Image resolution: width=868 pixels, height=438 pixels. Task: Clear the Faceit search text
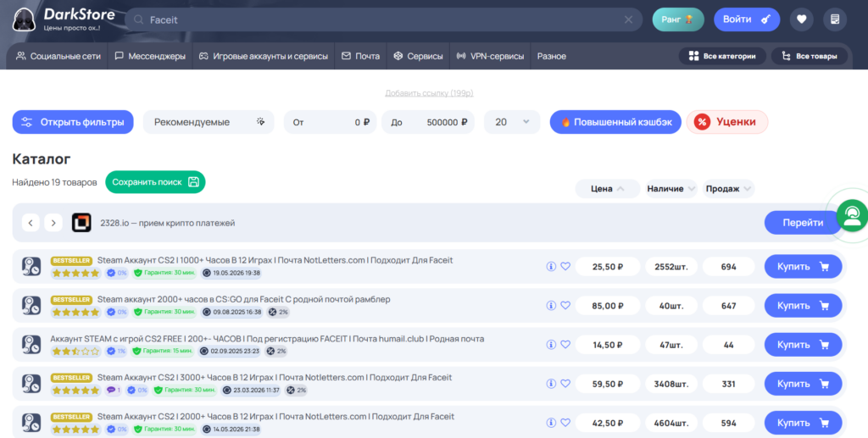(628, 19)
